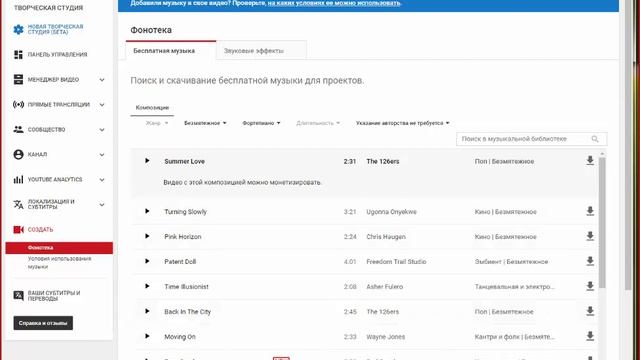Play the Patent Doll track
The height and width of the screenshot is (360, 640).
pos(147,261)
